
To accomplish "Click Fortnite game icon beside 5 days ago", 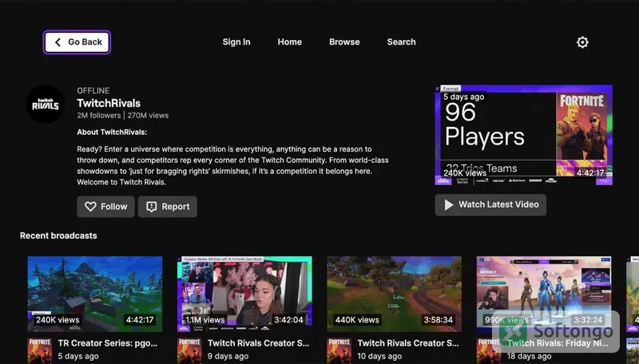I will point(39,350).
